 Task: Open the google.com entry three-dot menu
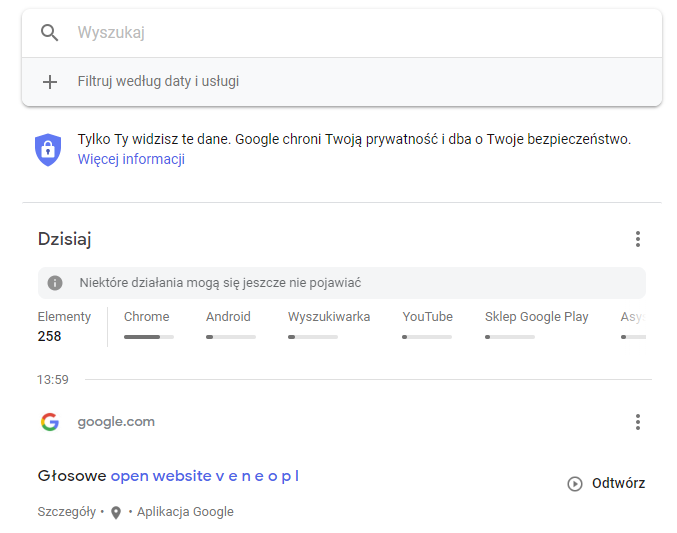point(637,422)
